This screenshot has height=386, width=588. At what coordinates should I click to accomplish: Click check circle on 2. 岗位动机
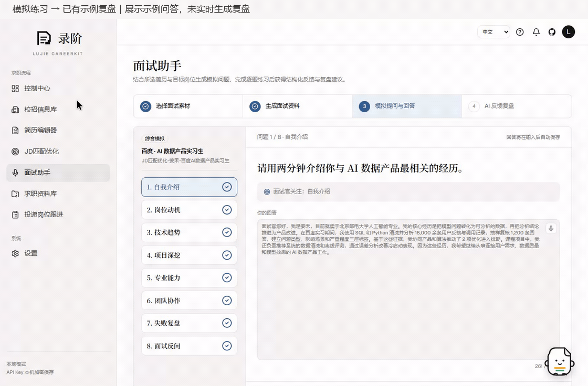(227, 210)
